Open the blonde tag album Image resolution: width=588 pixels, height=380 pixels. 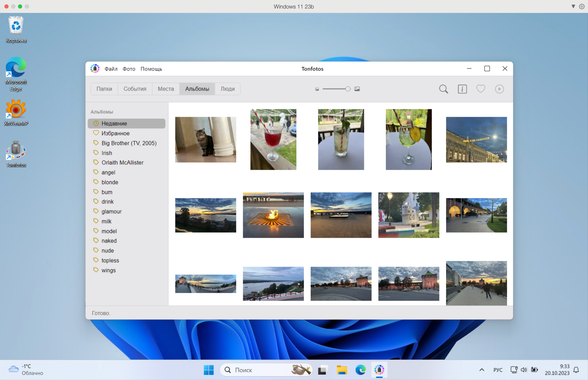(x=127, y=182)
